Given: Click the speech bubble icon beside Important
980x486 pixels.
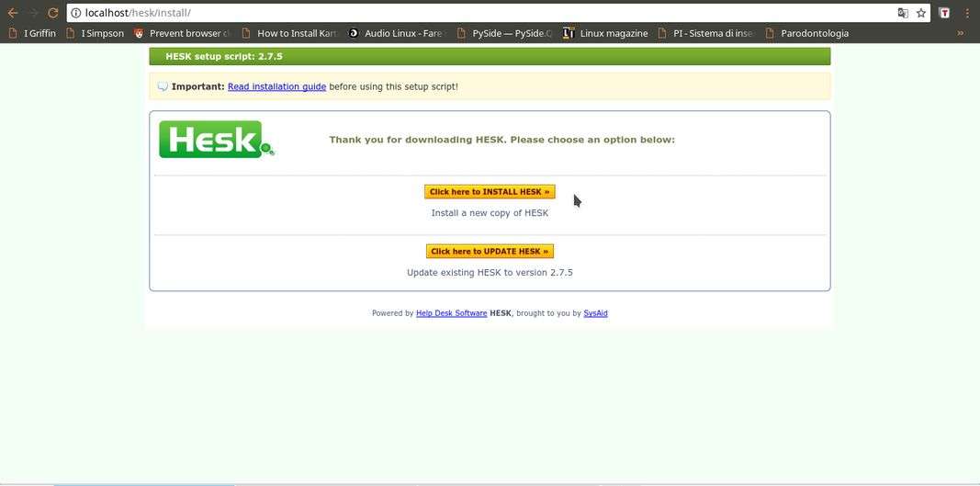Looking at the screenshot, I should click(x=163, y=86).
